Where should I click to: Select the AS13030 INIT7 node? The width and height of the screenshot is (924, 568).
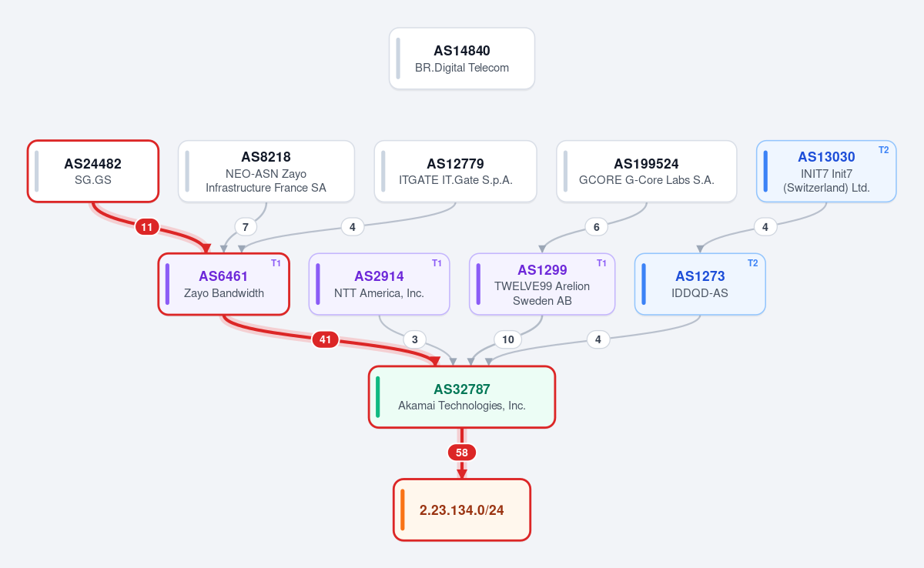coord(826,171)
